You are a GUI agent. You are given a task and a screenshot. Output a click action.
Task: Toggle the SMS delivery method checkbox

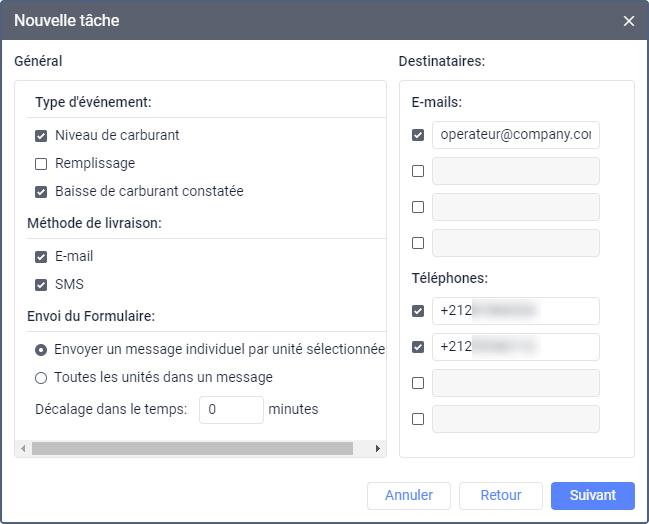pos(41,285)
